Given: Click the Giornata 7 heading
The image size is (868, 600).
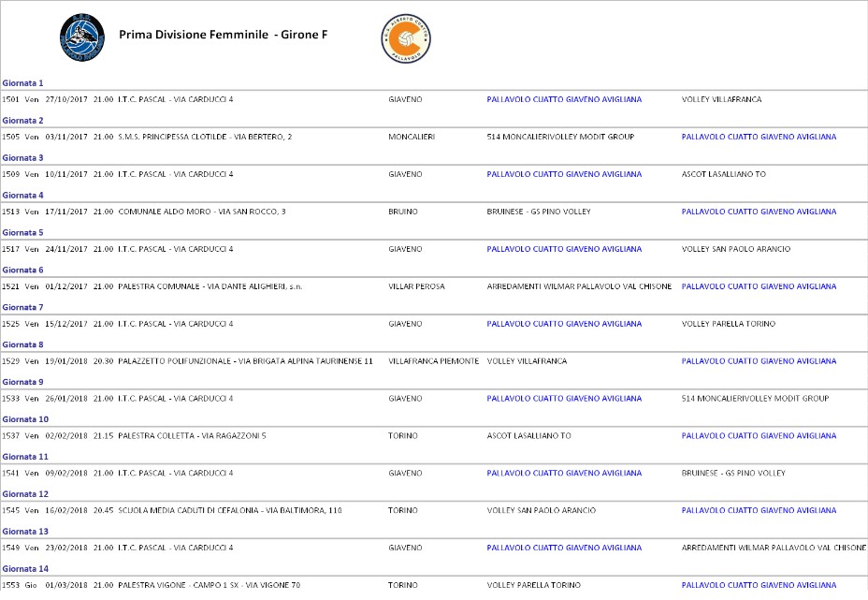Looking at the screenshot, I should click(x=22, y=307).
